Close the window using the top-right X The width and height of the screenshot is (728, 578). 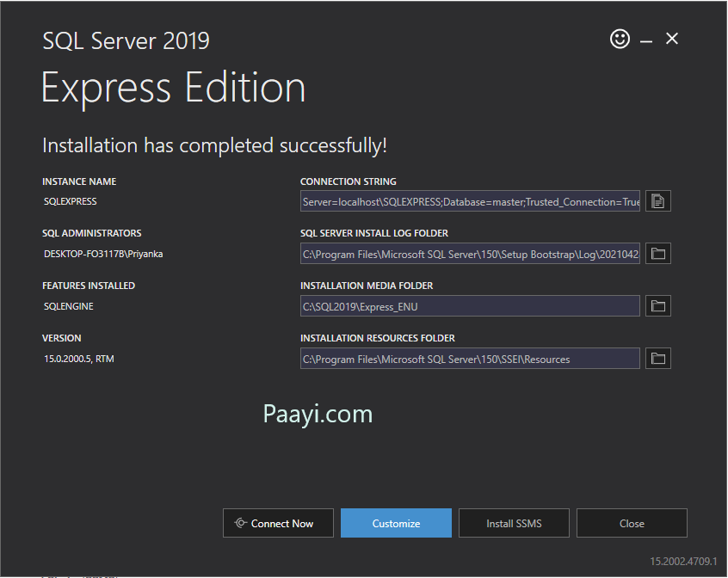(x=672, y=39)
